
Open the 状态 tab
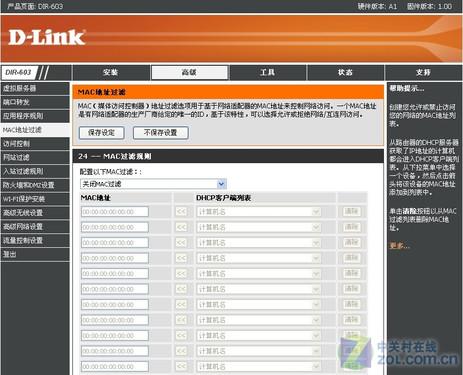345,72
